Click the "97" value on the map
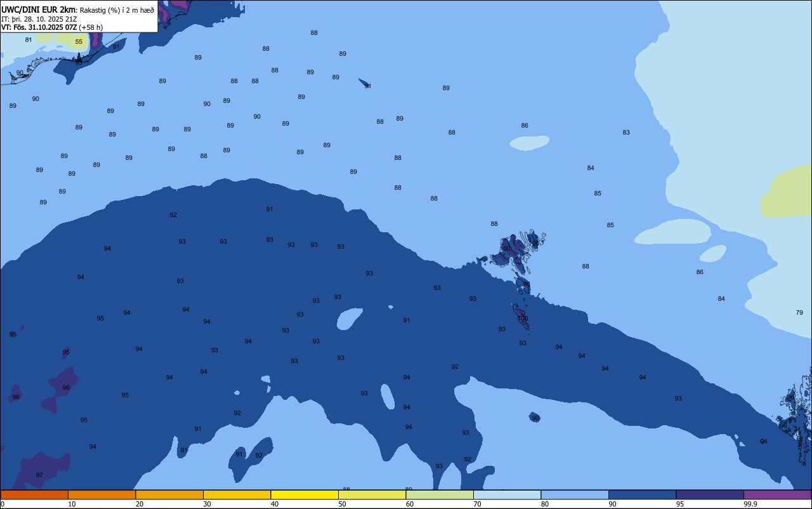 [39, 475]
